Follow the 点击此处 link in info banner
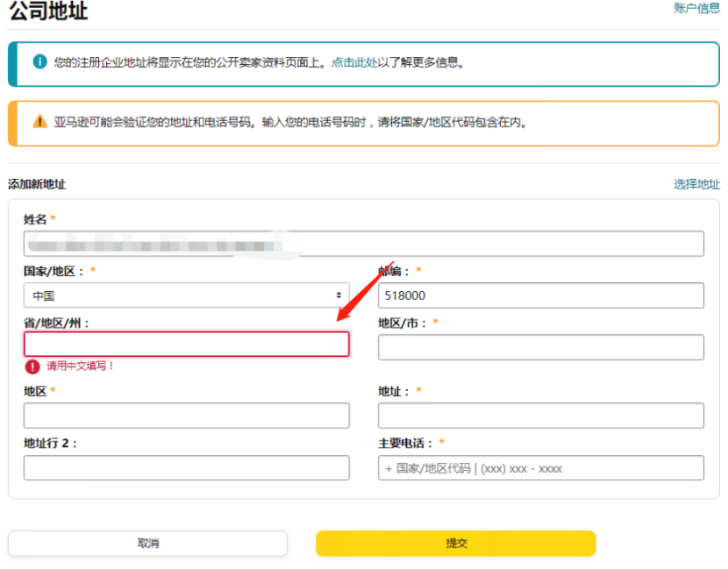This screenshot has width=728, height=569. click(354, 63)
